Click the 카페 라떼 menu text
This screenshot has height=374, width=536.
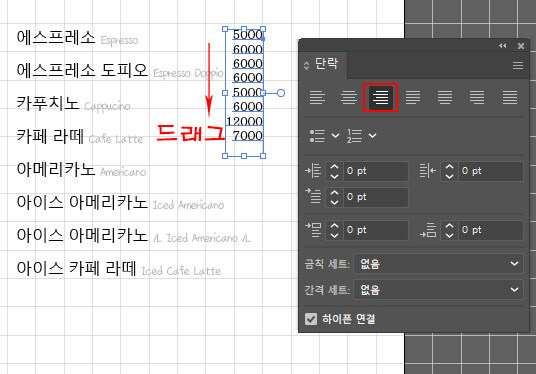(50, 136)
